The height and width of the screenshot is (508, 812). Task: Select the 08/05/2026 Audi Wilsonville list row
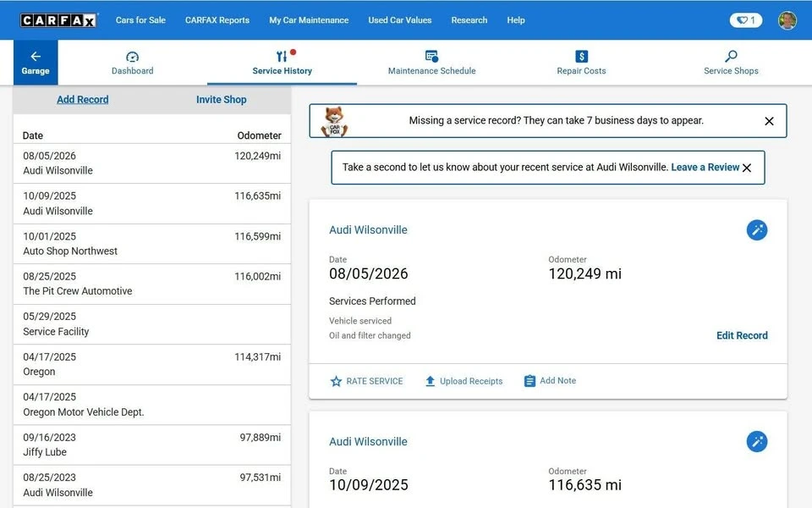click(151, 163)
